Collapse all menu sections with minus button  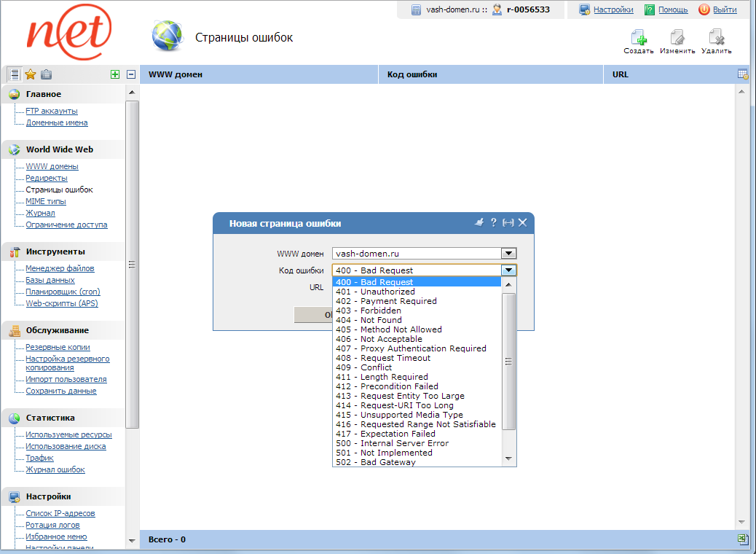click(x=131, y=74)
